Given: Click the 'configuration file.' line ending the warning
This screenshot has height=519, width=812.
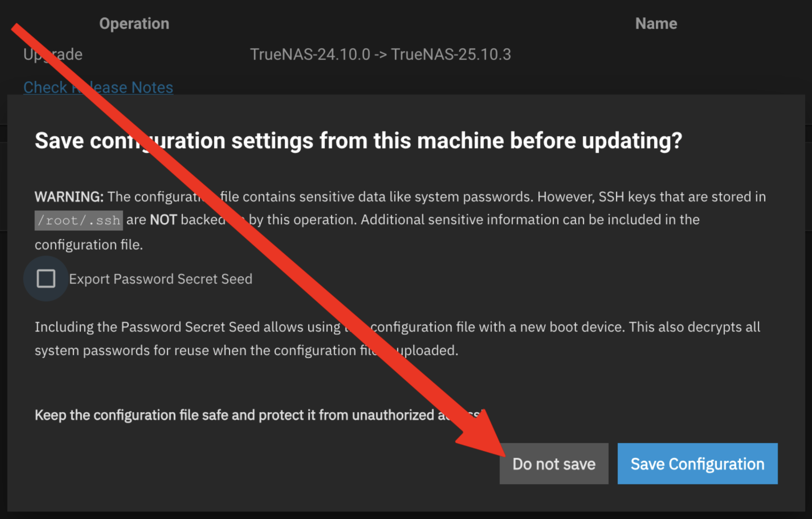Looking at the screenshot, I should pyautogui.click(x=89, y=245).
